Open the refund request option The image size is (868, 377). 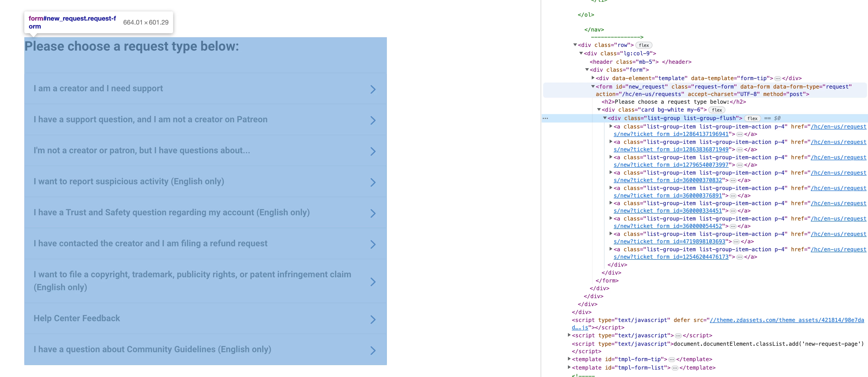click(150, 244)
